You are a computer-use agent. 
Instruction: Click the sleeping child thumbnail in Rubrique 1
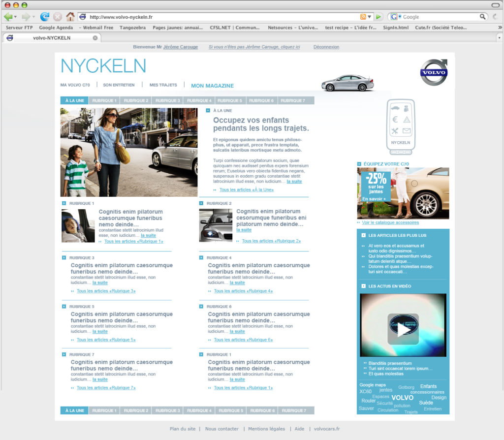(x=78, y=225)
